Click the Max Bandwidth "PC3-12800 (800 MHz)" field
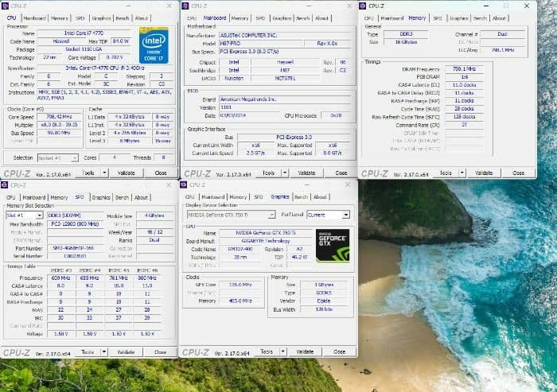This screenshot has width=557, height=392. point(75,224)
